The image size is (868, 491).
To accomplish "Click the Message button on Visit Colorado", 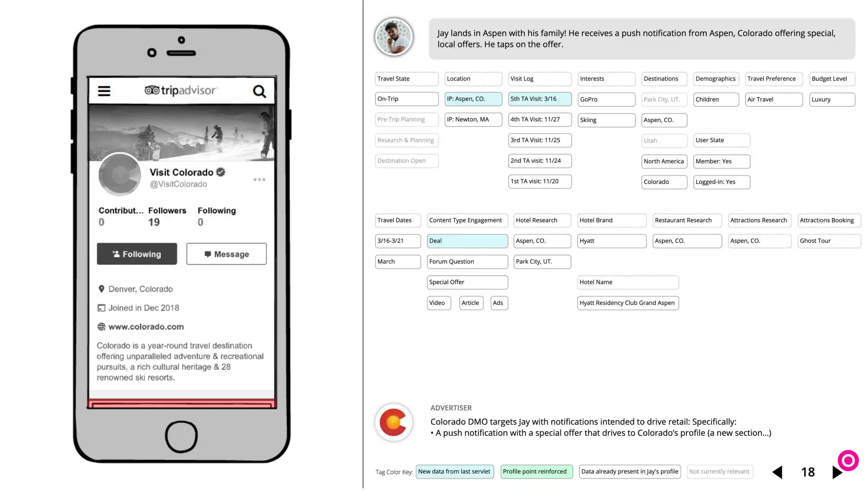I will coord(227,254).
